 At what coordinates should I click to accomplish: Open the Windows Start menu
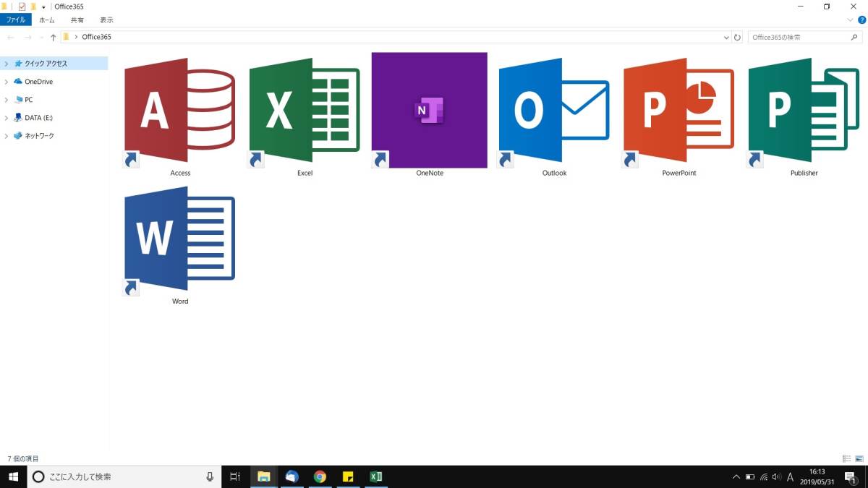coord(13,476)
